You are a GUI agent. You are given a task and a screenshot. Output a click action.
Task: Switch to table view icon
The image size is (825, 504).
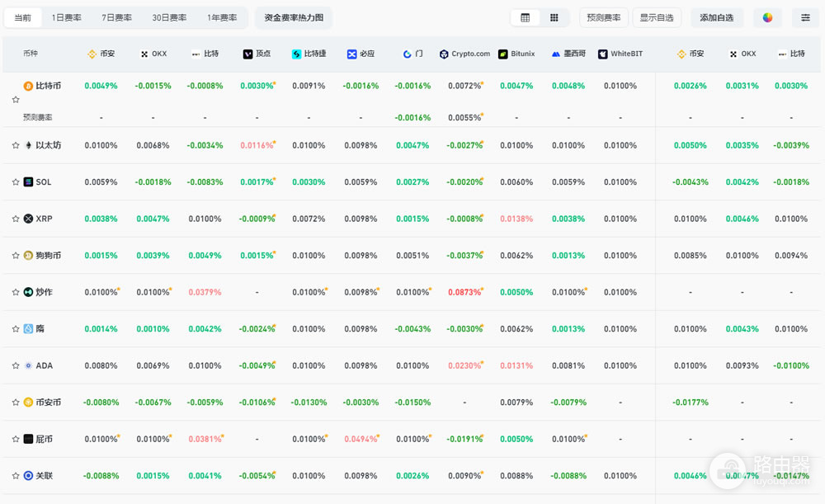click(525, 17)
